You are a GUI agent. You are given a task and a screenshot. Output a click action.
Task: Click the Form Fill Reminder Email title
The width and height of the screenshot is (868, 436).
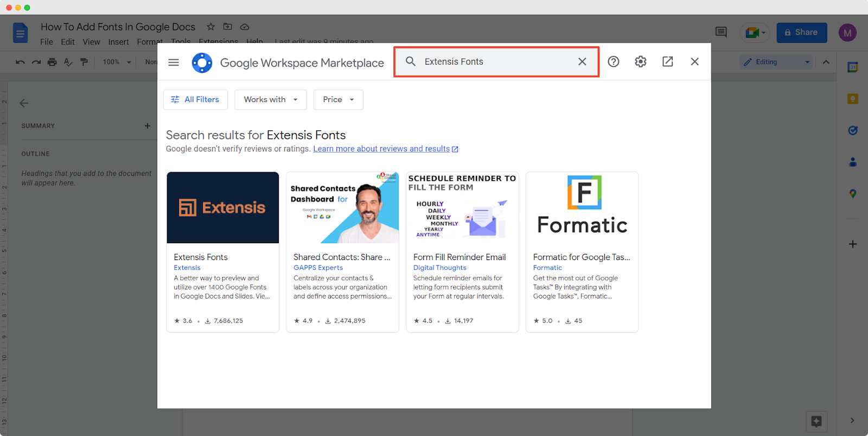click(459, 257)
